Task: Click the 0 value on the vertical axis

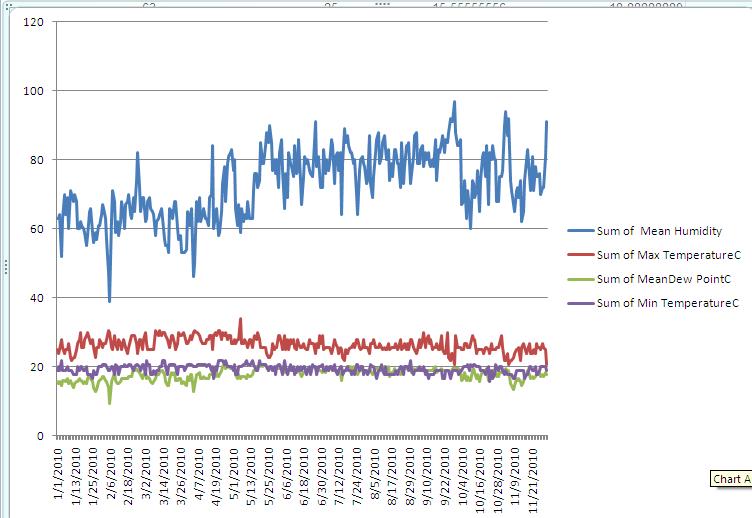Action: click(x=40, y=436)
